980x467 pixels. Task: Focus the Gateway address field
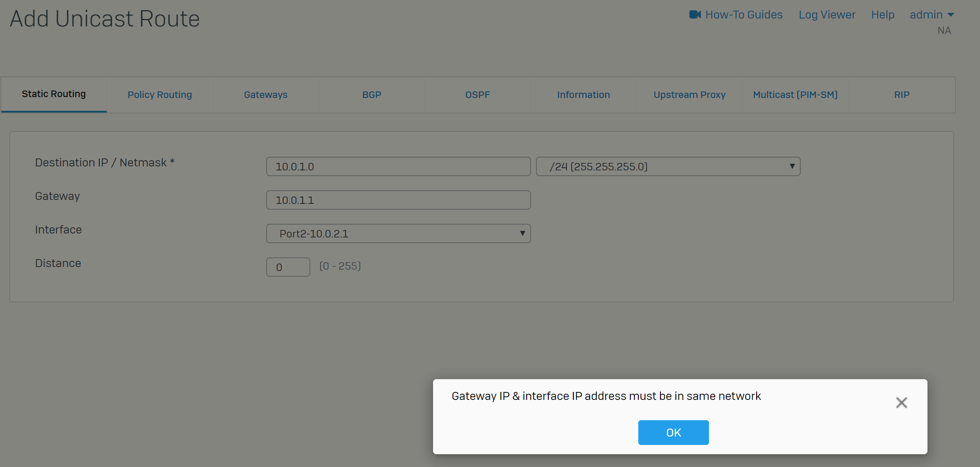point(398,200)
